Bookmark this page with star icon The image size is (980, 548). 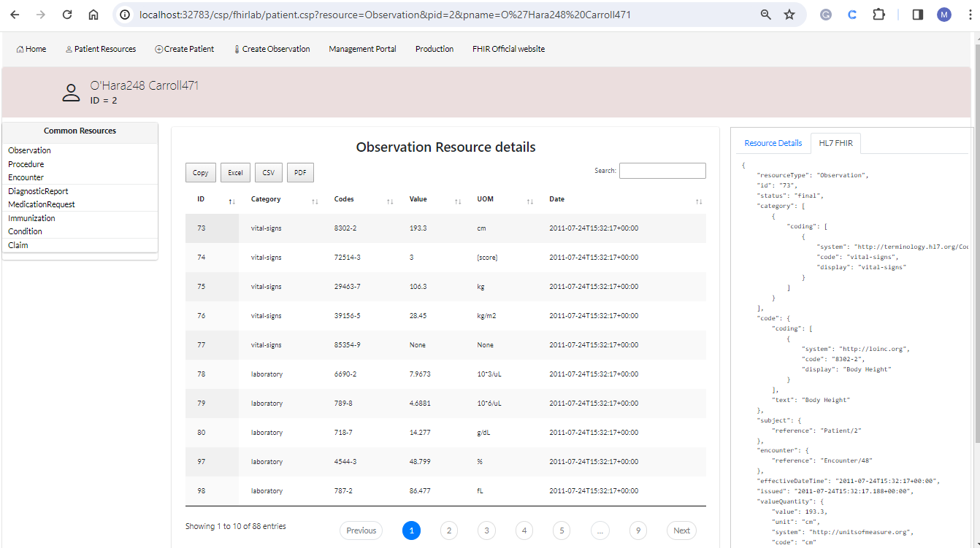click(789, 15)
